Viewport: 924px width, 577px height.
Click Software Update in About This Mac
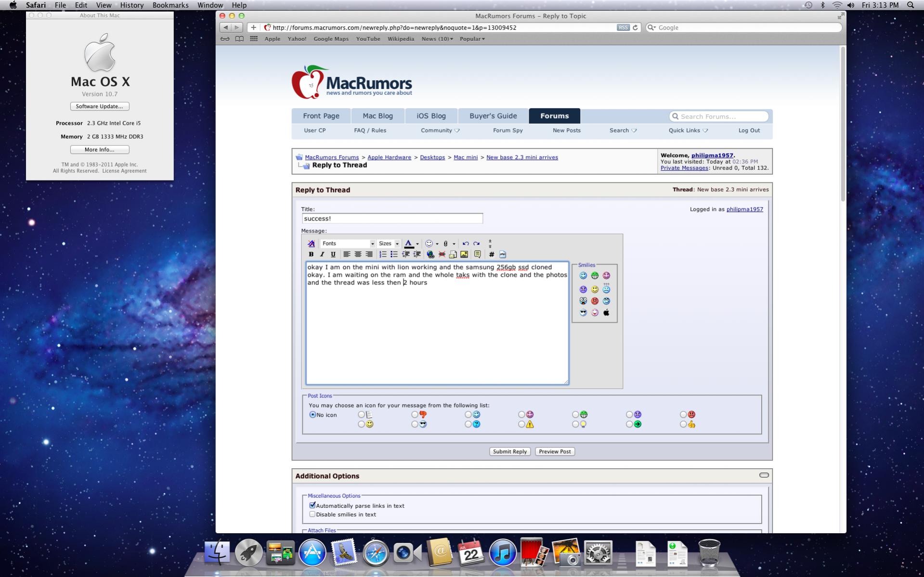(x=100, y=106)
